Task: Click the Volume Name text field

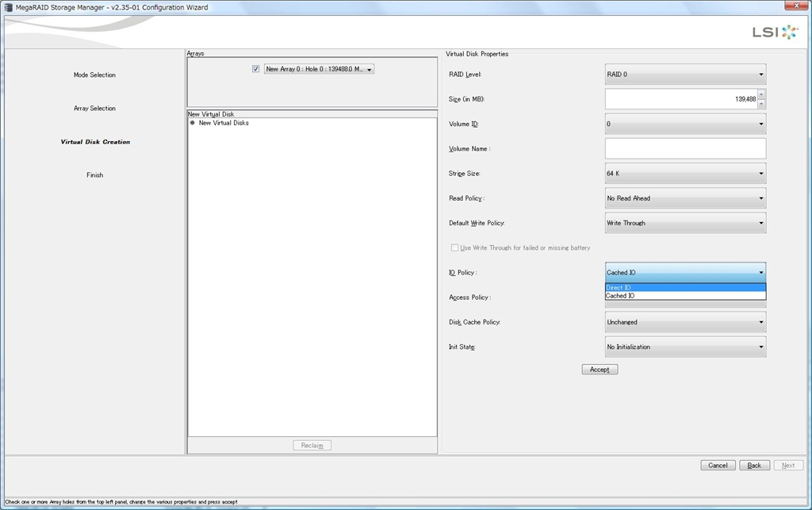Action: 685,148
